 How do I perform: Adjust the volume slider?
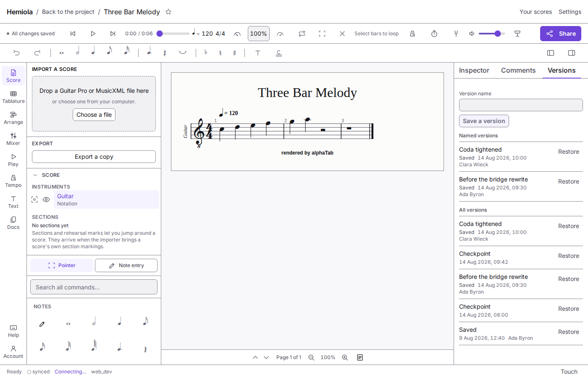point(492,34)
